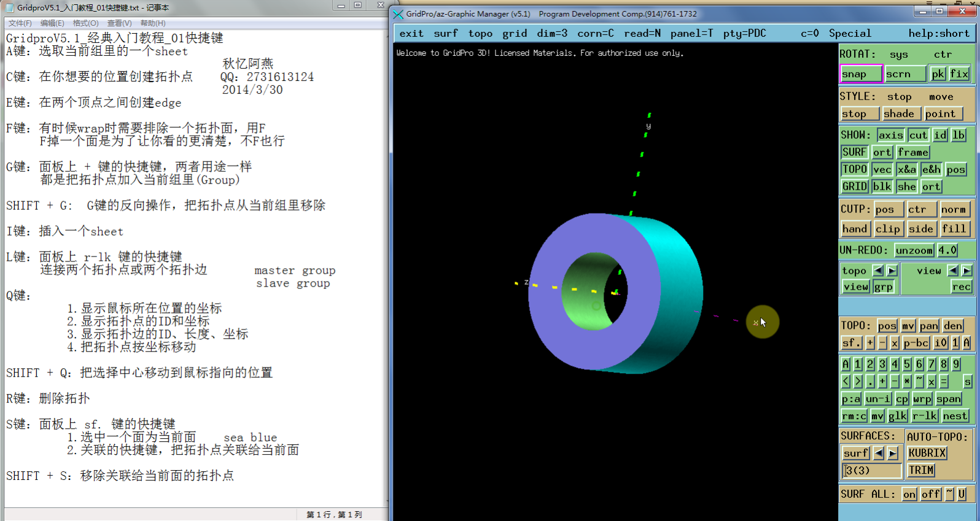Turn all surfaces off via SURF ALL
Screen dimensions: 980x521
(930, 494)
